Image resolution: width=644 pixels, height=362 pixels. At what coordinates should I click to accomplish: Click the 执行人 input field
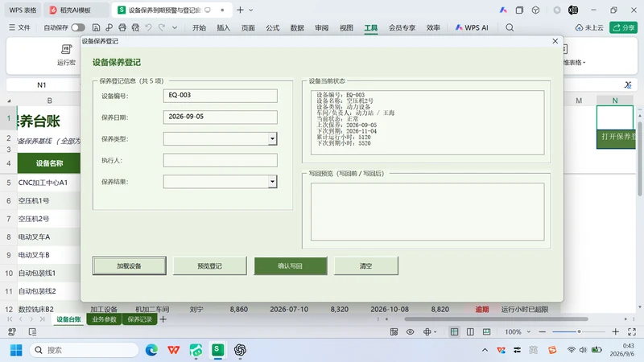coord(220,160)
